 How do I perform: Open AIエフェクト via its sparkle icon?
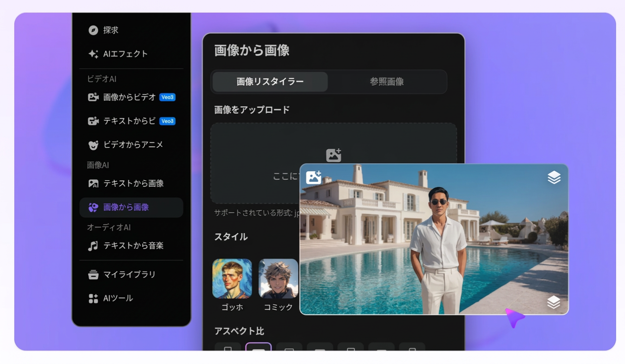click(x=93, y=54)
